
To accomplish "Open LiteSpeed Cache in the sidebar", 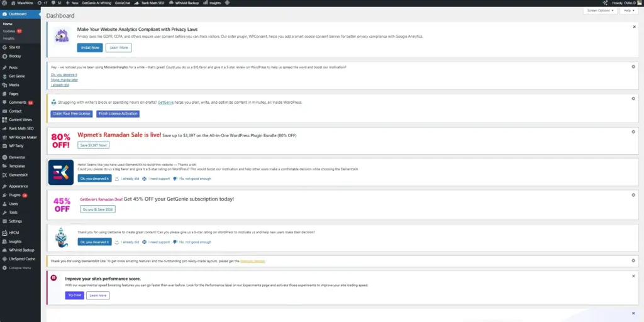I will coord(21,258).
